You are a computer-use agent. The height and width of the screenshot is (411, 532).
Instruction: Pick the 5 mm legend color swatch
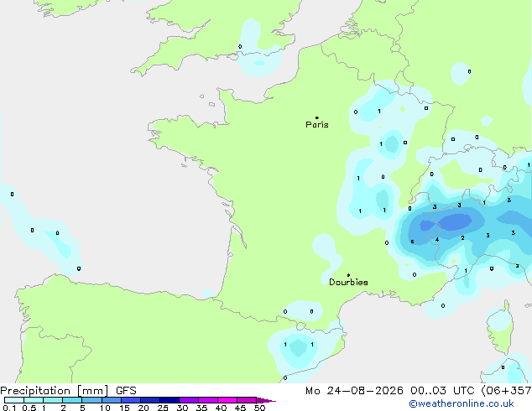click(91, 400)
